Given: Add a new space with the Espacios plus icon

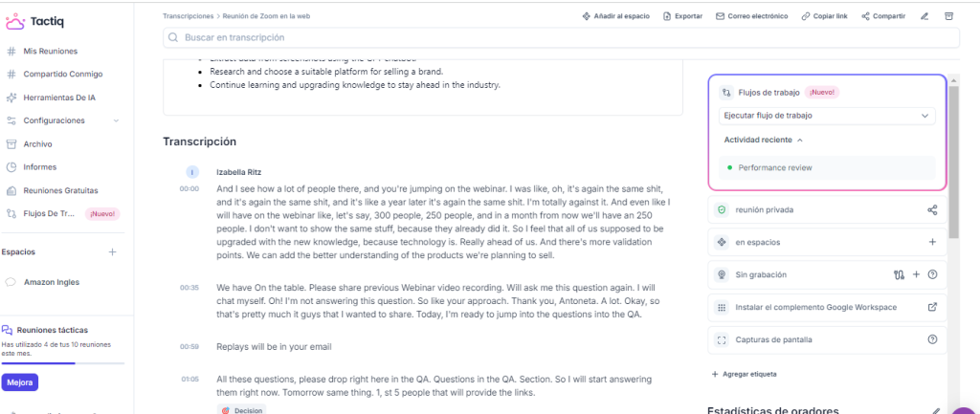Looking at the screenshot, I should pyautogui.click(x=112, y=252).
